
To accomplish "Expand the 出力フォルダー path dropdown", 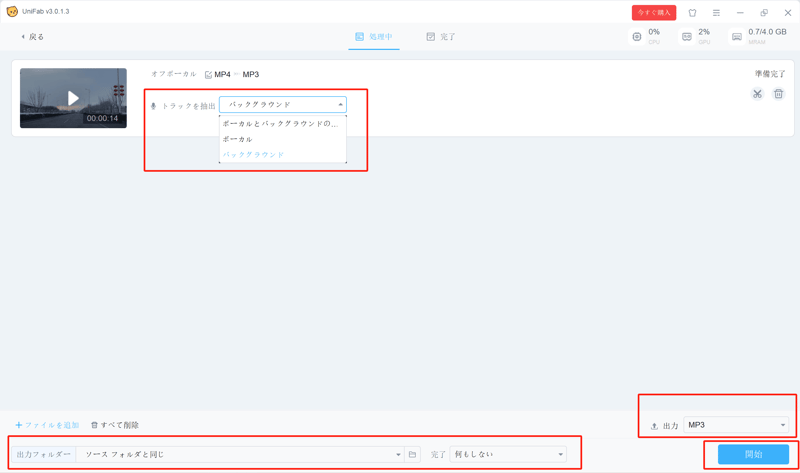I will click(398, 454).
